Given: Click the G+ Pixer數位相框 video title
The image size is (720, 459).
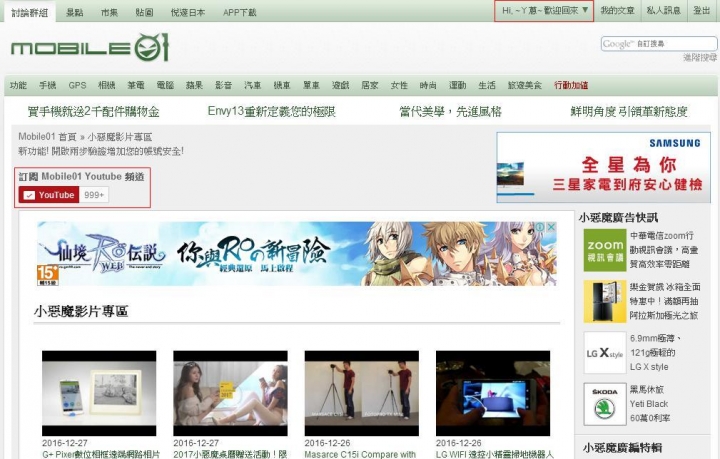Looking at the screenshot, I should pyautogui.click(x=101, y=454).
